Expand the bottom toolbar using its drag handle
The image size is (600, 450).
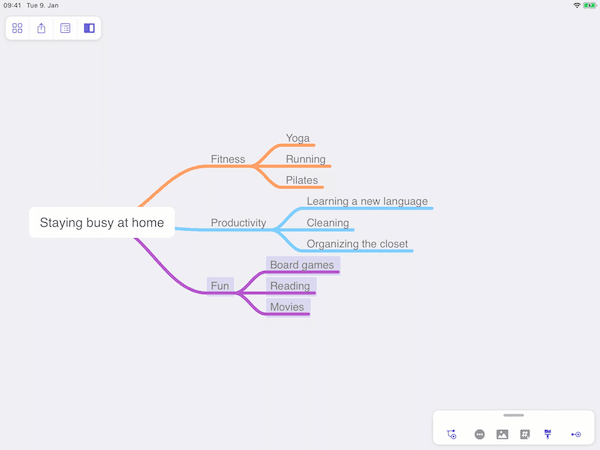pyautogui.click(x=513, y=415)
